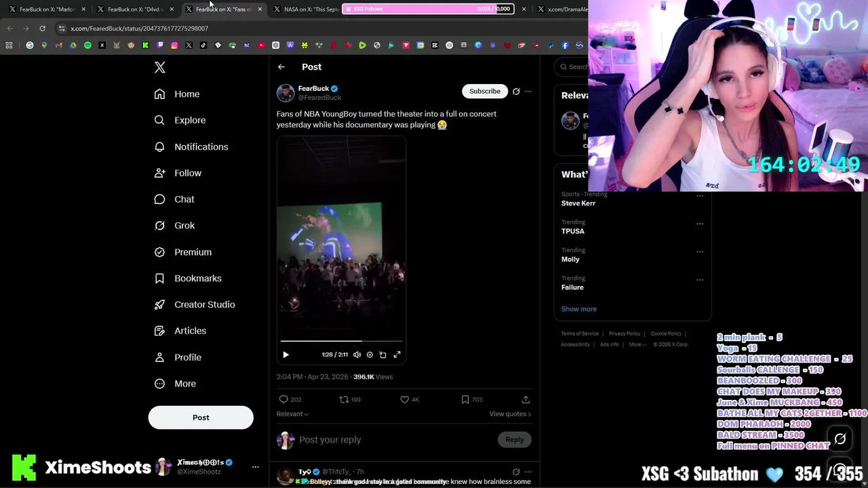The width and height of the screenshot is (868, 488).
Task: Open Cookie Policy footer link
Action: pos(666,333)
